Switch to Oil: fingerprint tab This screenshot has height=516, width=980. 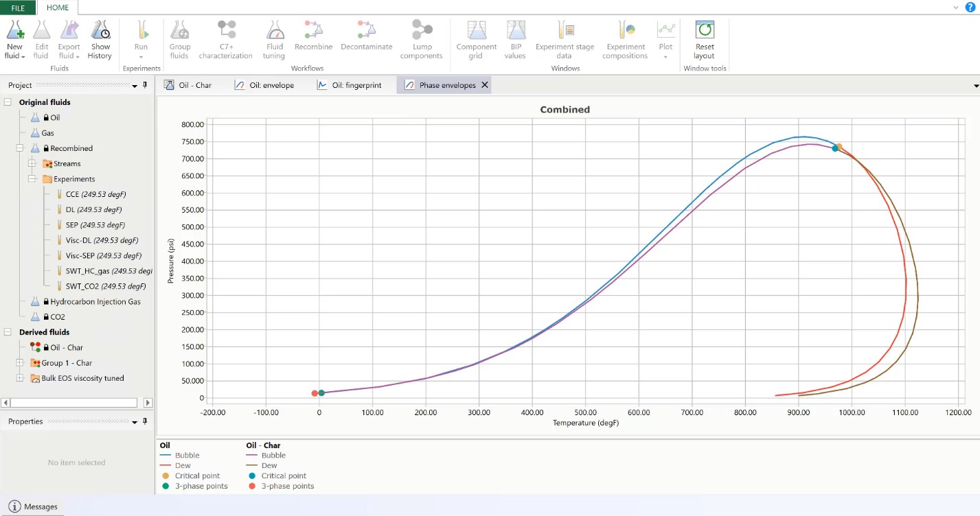point(348,85)
